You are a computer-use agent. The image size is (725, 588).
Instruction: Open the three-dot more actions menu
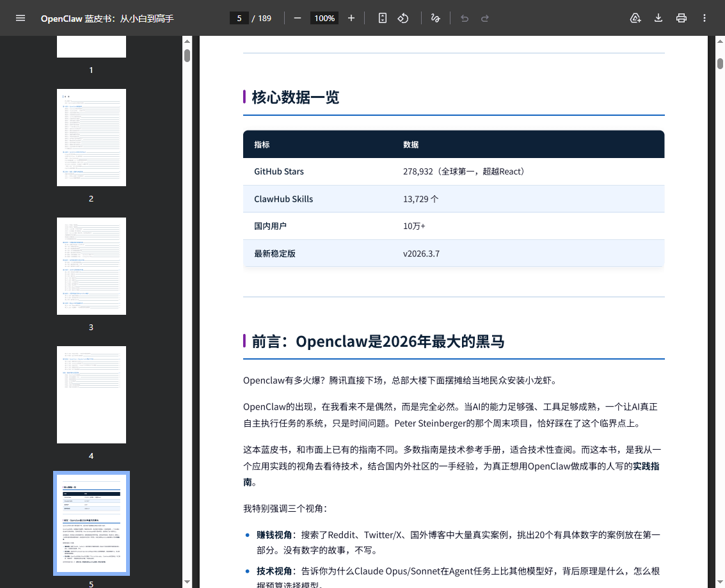[705, 18]
